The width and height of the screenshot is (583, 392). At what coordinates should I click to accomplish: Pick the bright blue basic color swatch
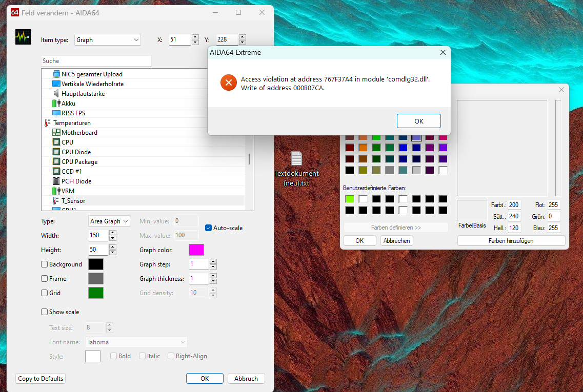[x=403, y=148]
